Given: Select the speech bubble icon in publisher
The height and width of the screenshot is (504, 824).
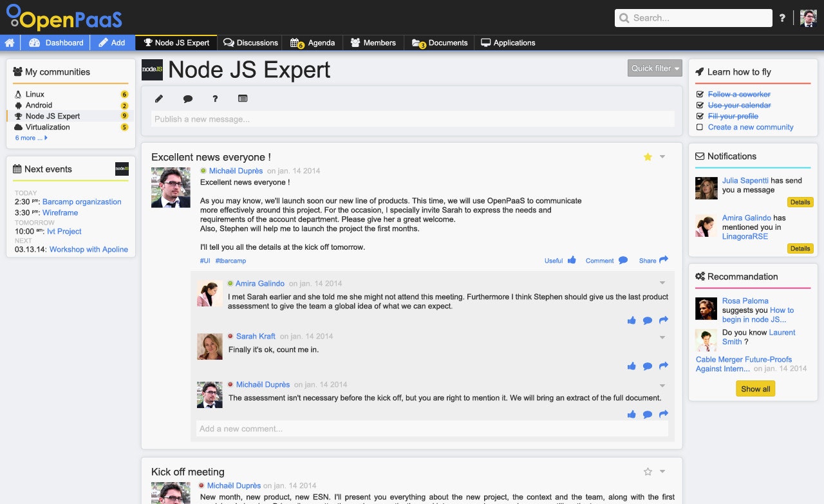Looking at the screenshot, I should pyautogui.click(x=188, y=98).
